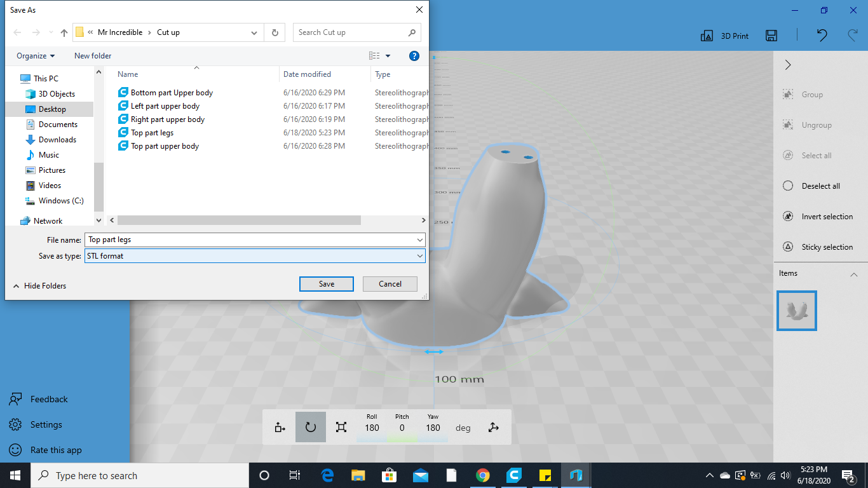Open Google Chrome from the taskbar
This screenshot has width=868, height=488.
pyautogui.click(x=483, y=475)
